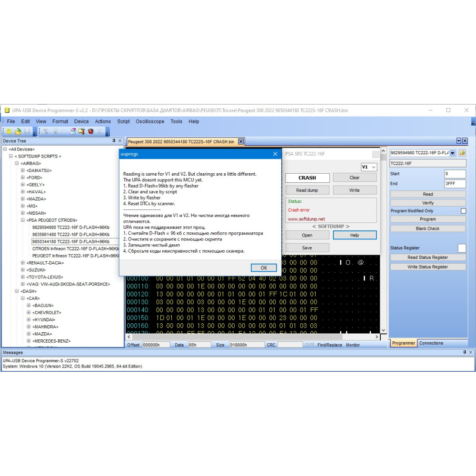Select 9829594980 TC222-16F D-FLASH=96Kb tree item
This screenshot has height=476, width=476.
click(x=71, y=228)
